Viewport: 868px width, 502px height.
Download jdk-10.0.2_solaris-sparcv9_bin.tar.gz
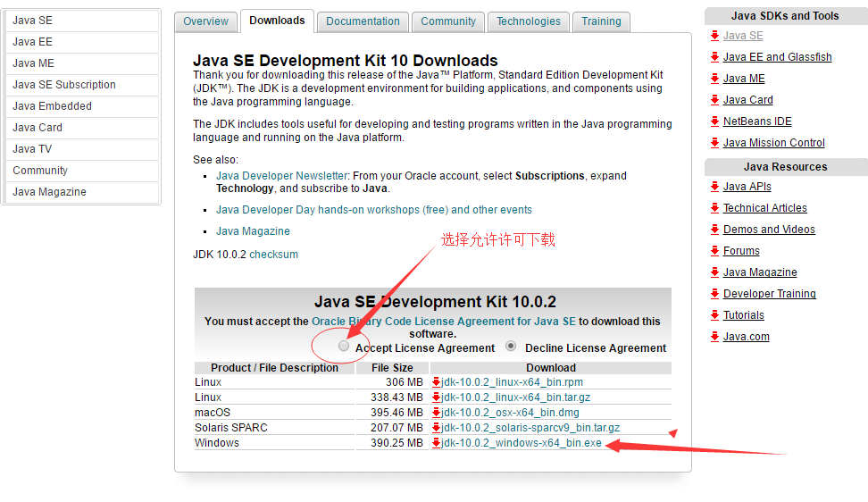pos(530,428)
